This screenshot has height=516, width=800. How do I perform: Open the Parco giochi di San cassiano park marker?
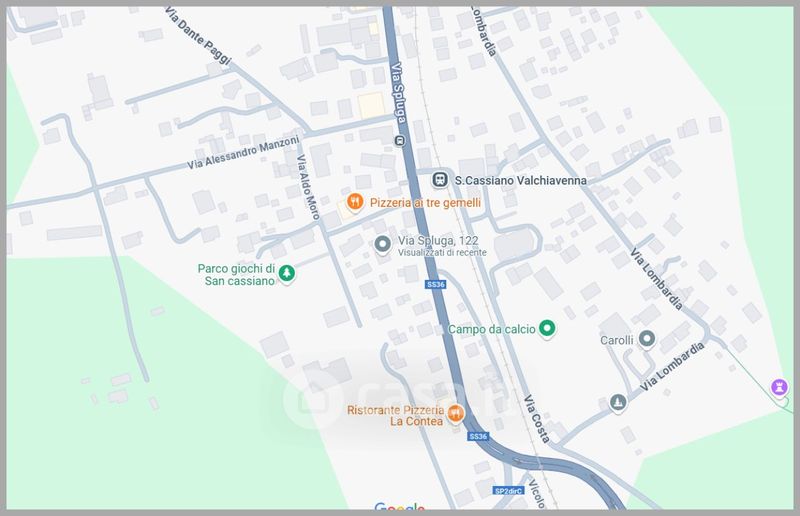pyautogui.click(x=287, y=273)
